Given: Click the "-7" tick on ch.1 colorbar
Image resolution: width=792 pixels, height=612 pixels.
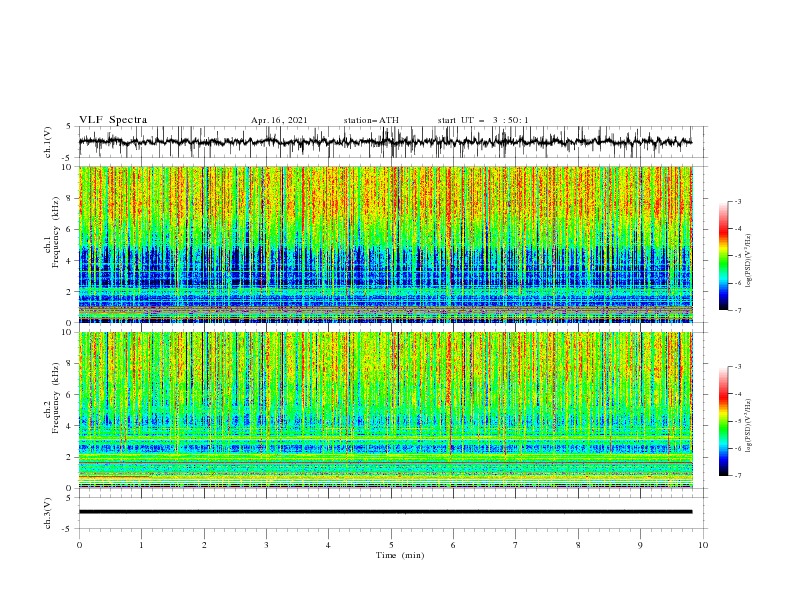Looking at the screenshot, I should coord(737,311).
